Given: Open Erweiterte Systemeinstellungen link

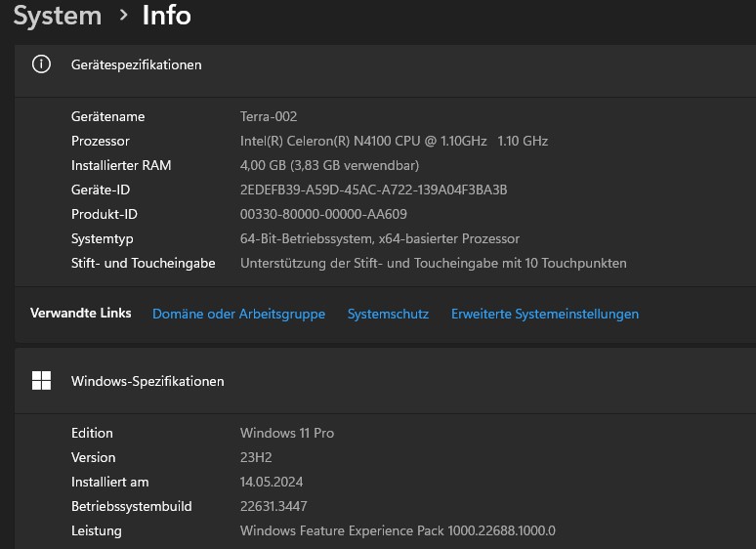Looking at the screenshot, I should pos(544,314).
